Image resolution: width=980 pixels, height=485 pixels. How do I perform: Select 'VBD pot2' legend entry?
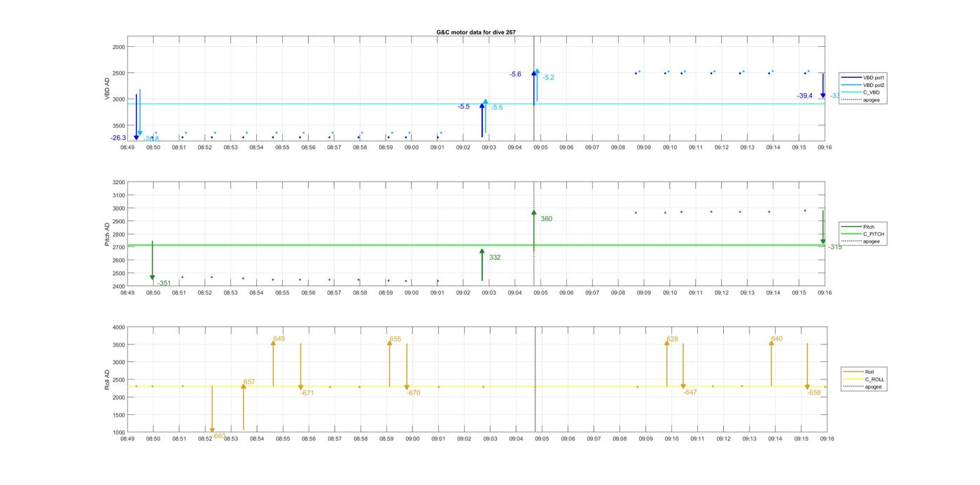(x=863, y=85)
